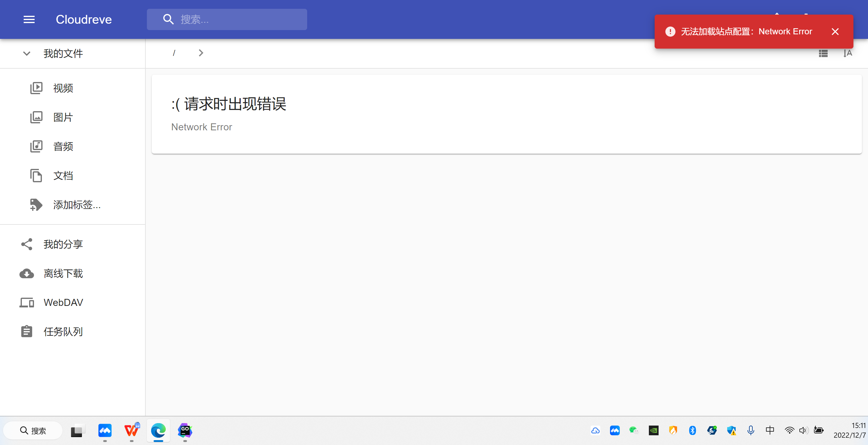Expand the breadcrumb chevron arrow
This screenshot has width=868, height=445.
pos(201,53)
